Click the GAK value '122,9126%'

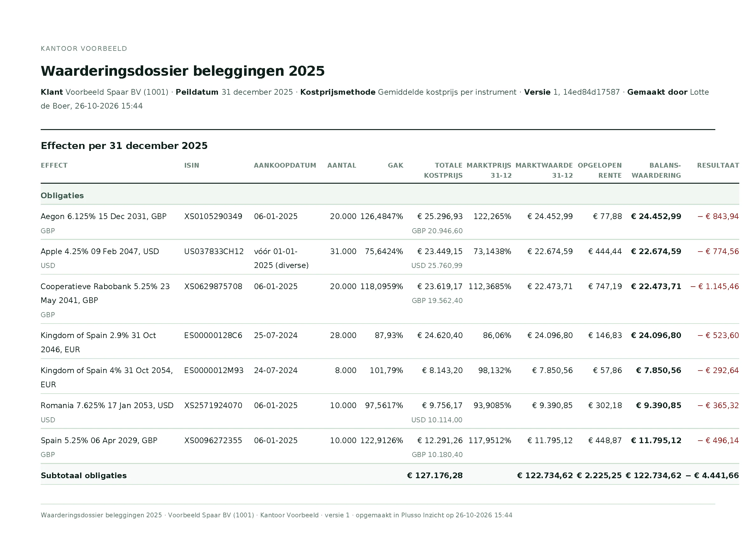[x=382, y=440]
